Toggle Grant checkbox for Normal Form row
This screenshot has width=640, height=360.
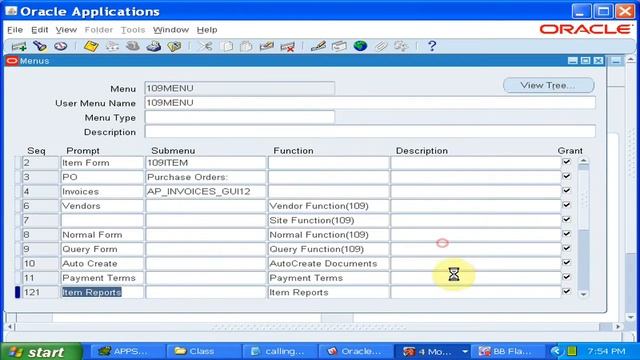pos(567,234)
